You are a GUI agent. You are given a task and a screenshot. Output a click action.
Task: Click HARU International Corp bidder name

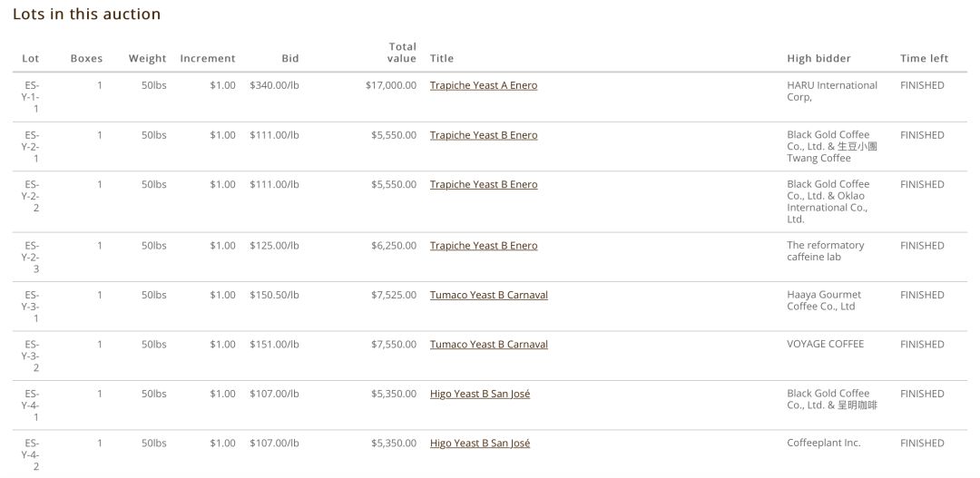[831, 91]
